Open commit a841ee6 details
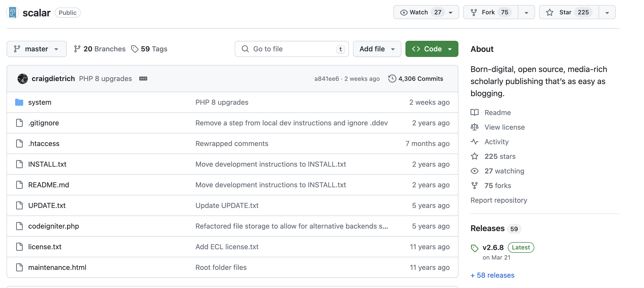The height and width of the screenshot is (288, 644). coord(327,79)
